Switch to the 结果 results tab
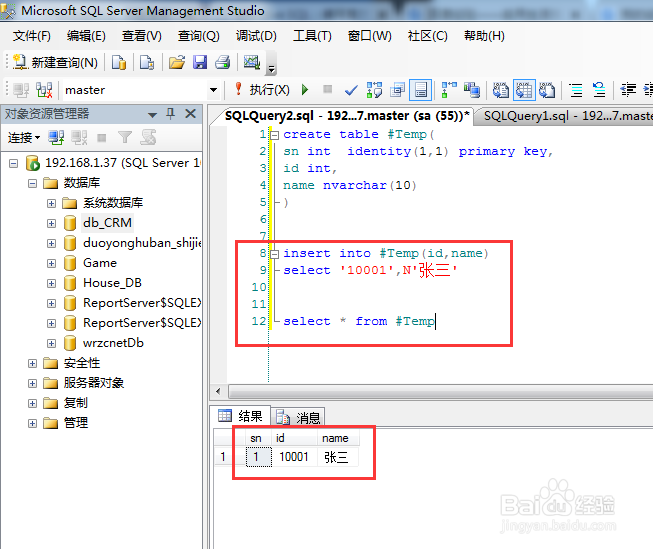The height and width of the screenshot is (549, 653). [x=241, y=416]
